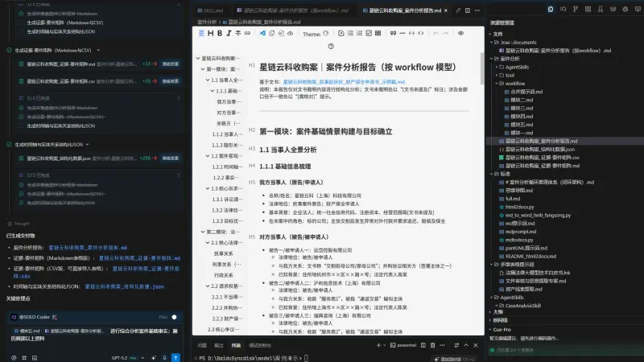Screen dimensions: 644x362
Task: Open the help question-mark icon below the toolbar
Action: point(331,46)
